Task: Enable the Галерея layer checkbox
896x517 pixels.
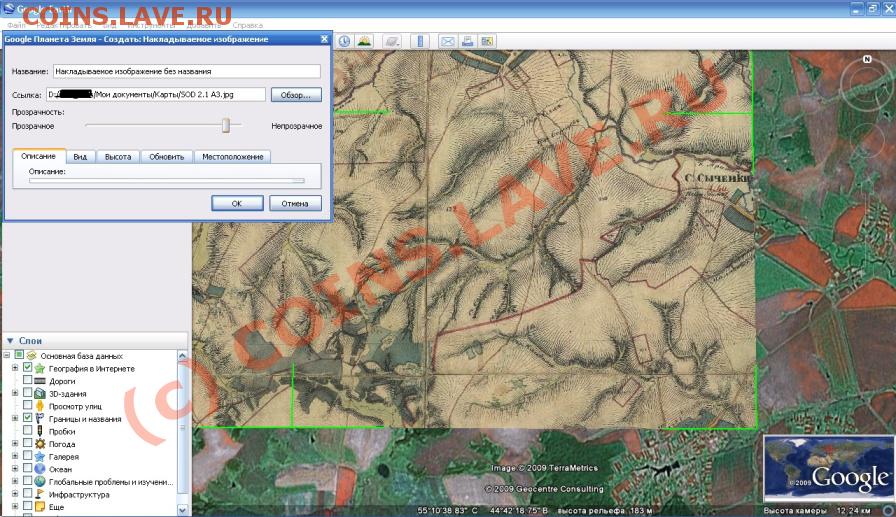Action: click(27, 456)
